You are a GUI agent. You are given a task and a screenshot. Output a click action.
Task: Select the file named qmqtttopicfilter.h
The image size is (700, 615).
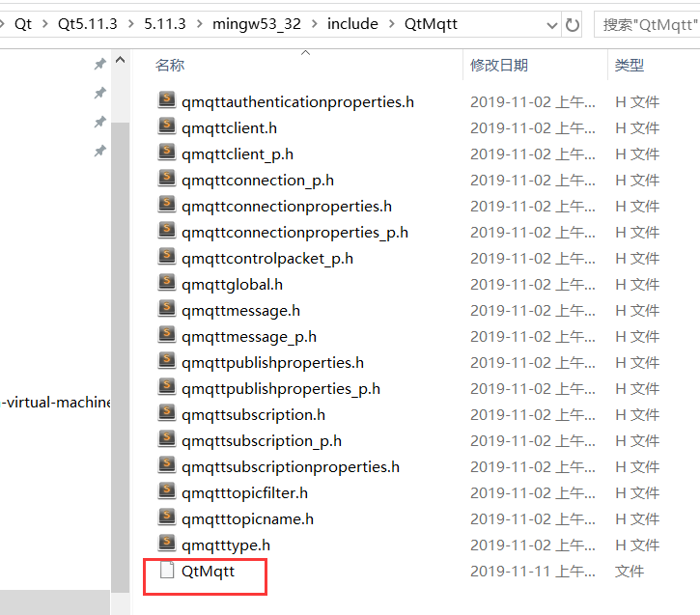point(244,493)
